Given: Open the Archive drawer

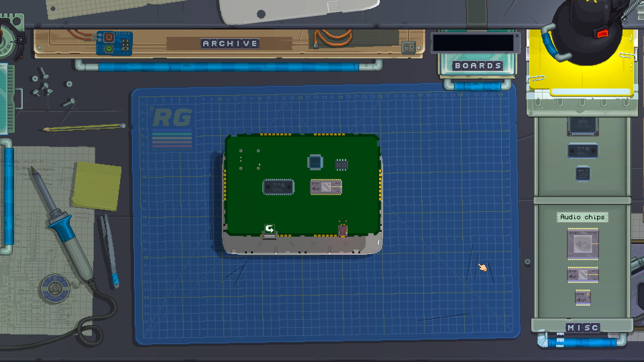Looking at the screenshot, I should tap(230, 44).
